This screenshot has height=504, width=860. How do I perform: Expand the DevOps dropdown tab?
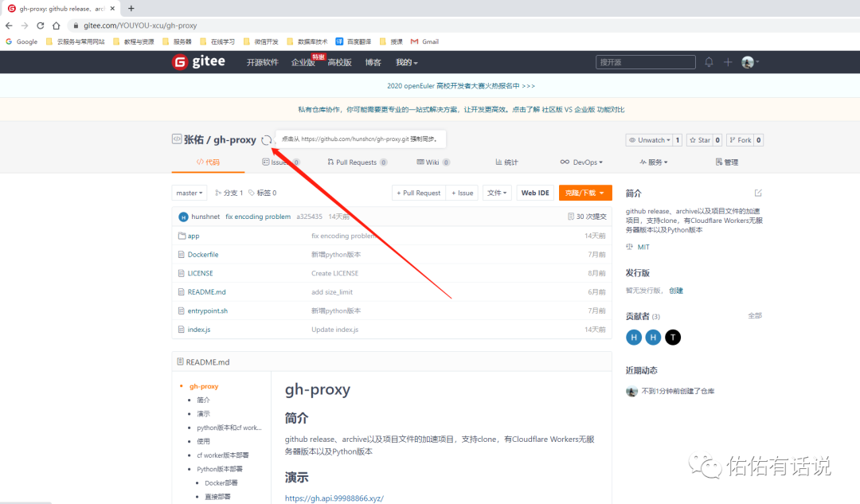click(x=581, y=162)
